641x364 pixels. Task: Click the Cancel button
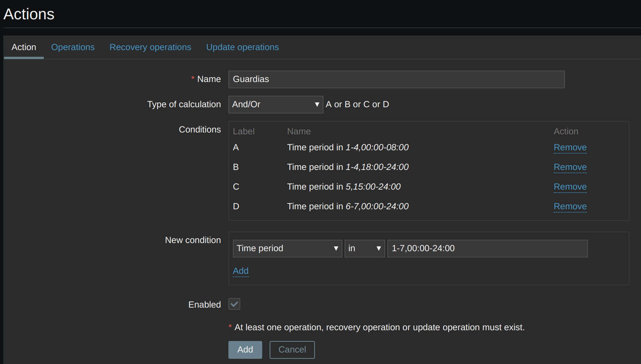pyautogui.click(x=292, y=350)
